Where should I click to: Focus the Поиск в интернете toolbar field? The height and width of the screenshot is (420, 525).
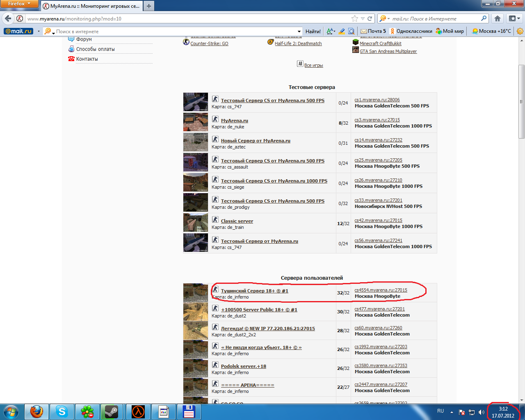click(176, 31)
